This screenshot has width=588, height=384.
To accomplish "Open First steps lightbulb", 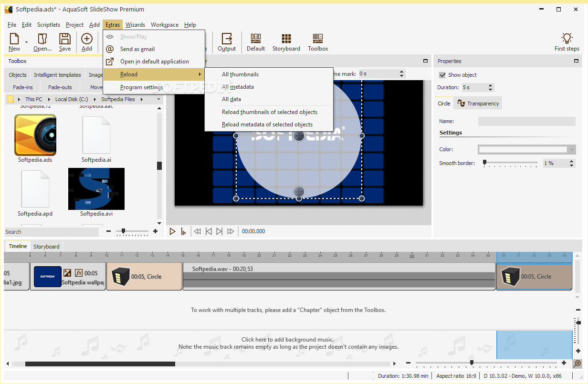I will click(x=567, y=42).
